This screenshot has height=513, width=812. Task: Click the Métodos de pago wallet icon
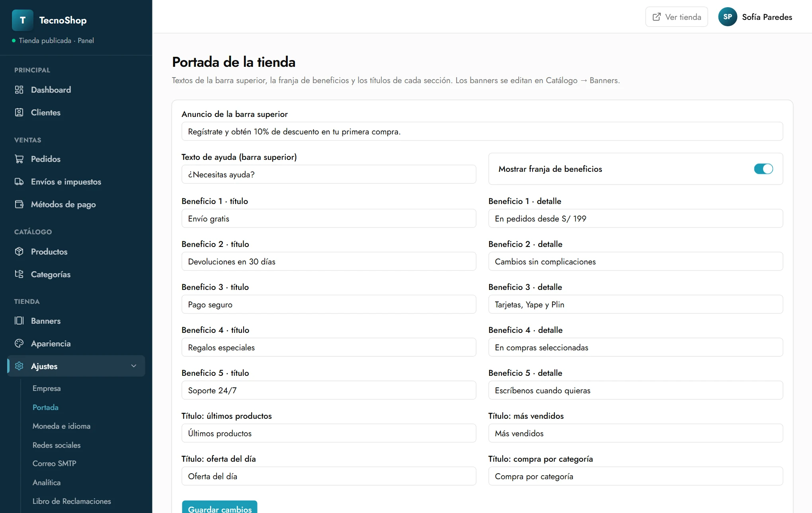19,204
